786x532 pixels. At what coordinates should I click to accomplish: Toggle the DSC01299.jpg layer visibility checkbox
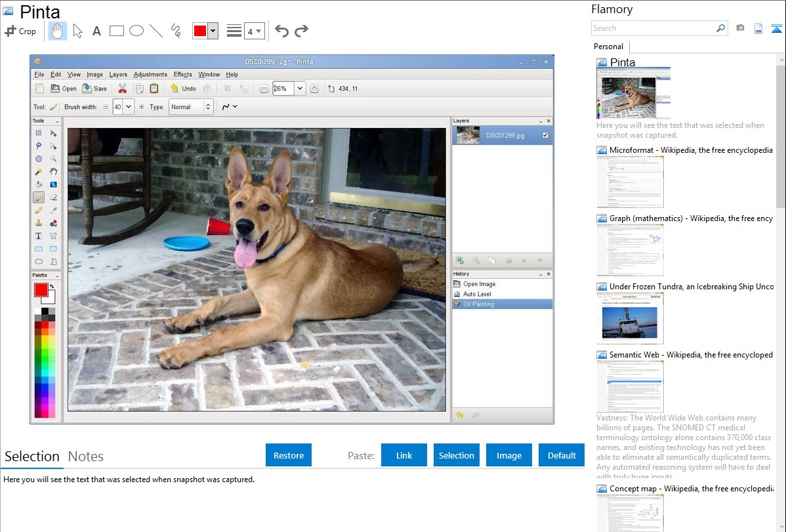pos(545,135)
